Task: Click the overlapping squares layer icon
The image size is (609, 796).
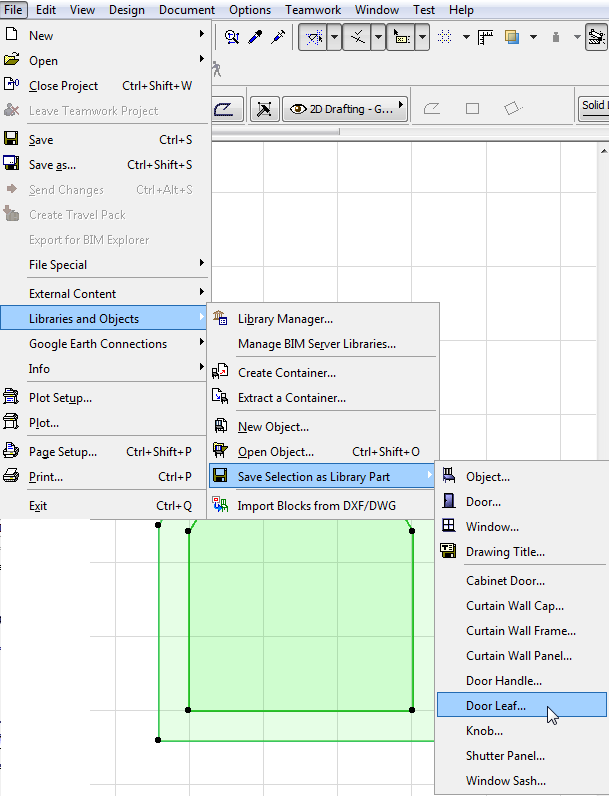Action: click(x=512, y=37)
